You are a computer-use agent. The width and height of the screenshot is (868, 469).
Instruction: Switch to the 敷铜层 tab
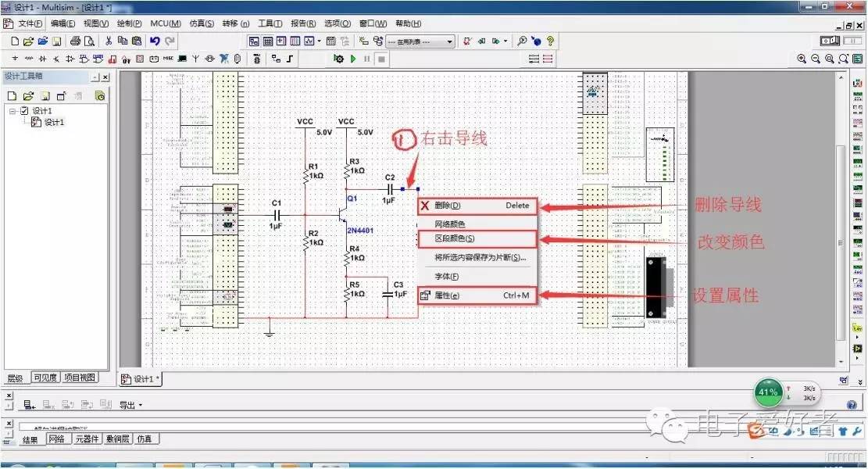(118, 439)
